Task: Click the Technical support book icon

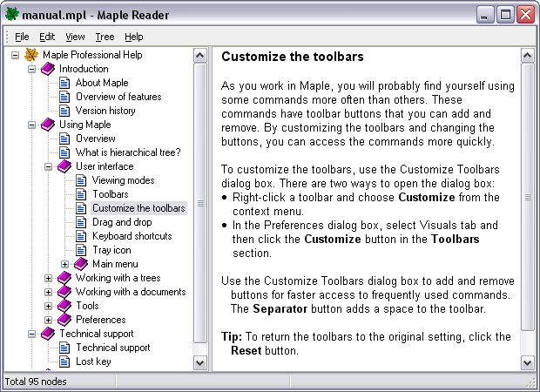Action: [48, 334]
